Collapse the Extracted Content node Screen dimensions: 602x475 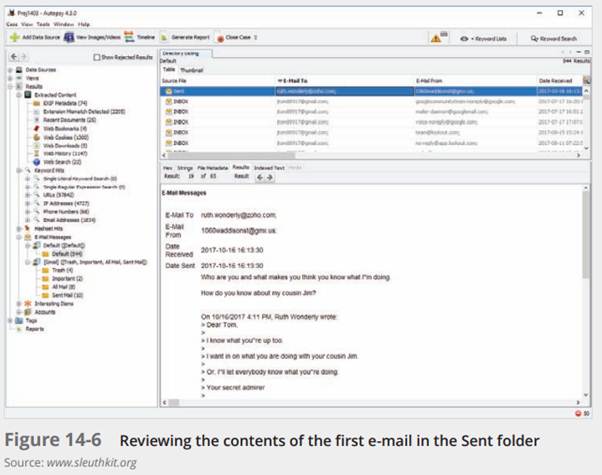[x=19, y=95]
